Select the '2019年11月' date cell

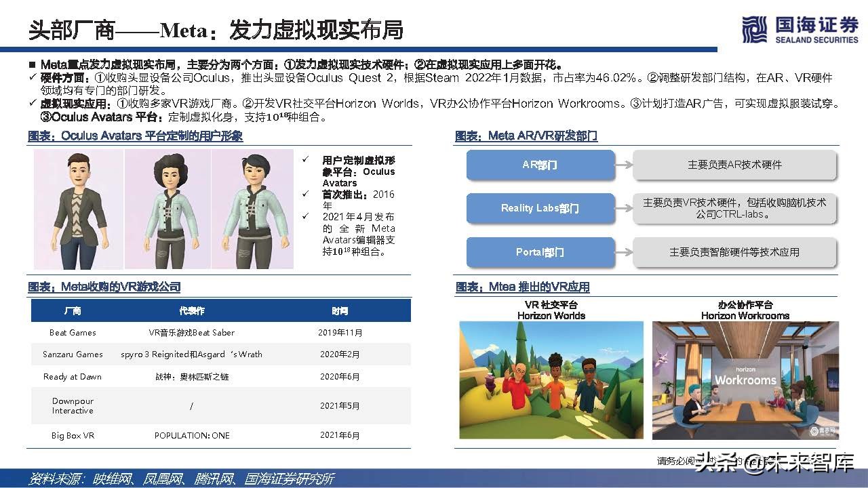[340, 333]
